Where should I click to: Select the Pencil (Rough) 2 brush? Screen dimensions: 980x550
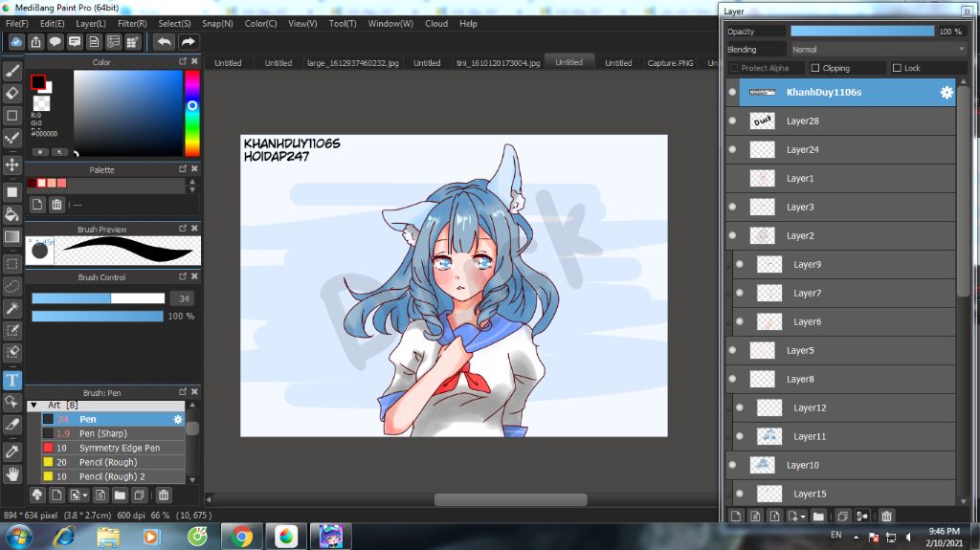(113, 477)
